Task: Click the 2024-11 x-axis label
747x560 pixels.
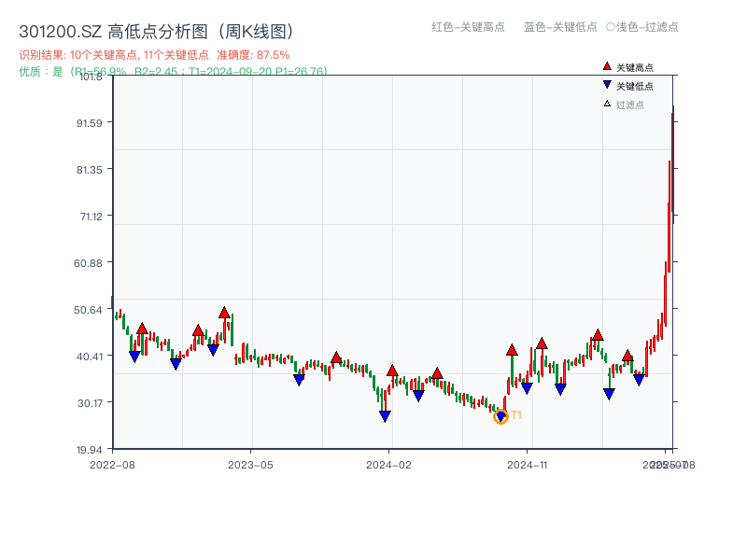Action: [x=528, y=465]
